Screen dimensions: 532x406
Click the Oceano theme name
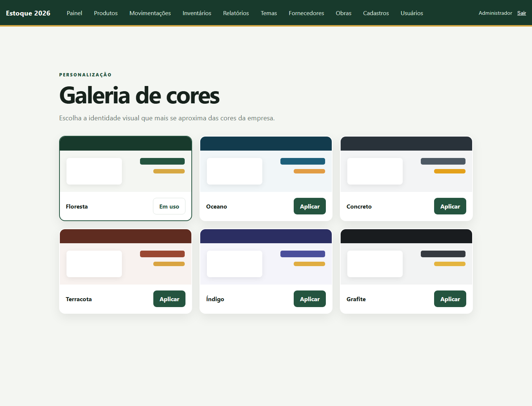click(216, 207)
